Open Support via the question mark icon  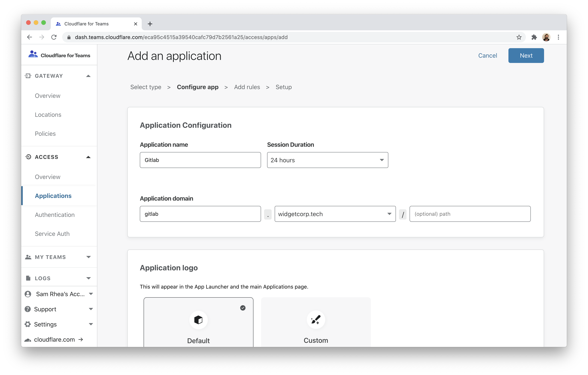(x=28, y=309)
